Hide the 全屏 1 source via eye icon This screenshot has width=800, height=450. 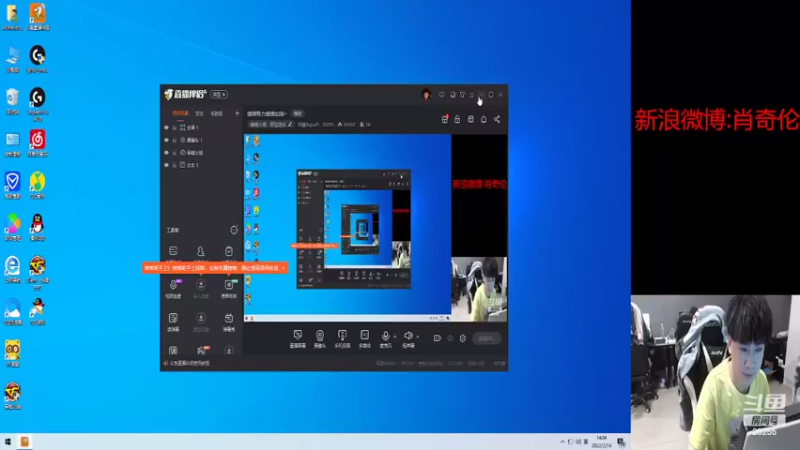tap(166, 128)
